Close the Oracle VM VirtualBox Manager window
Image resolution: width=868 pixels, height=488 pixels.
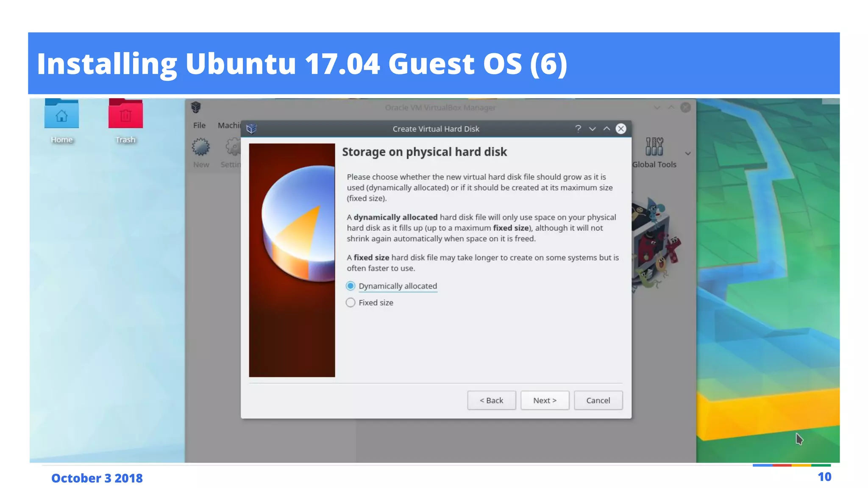coord(685,108)
